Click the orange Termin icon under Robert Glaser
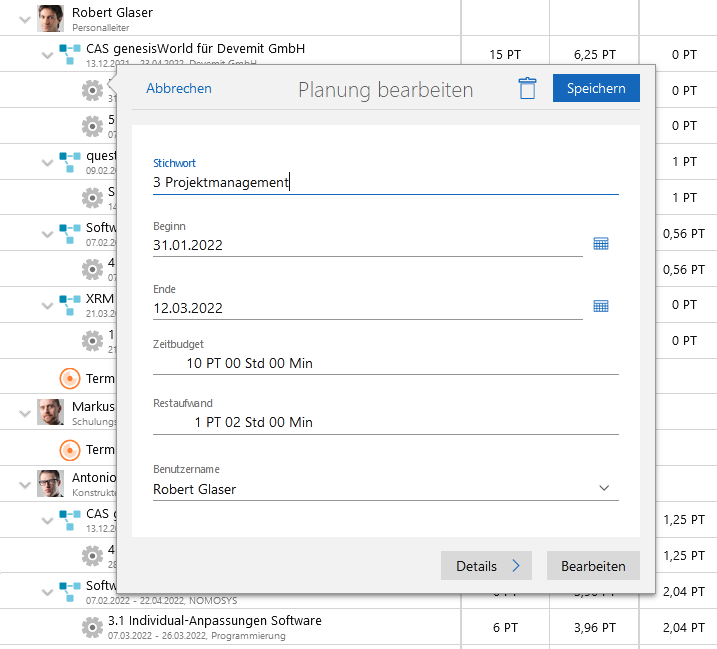 point(70,379)
